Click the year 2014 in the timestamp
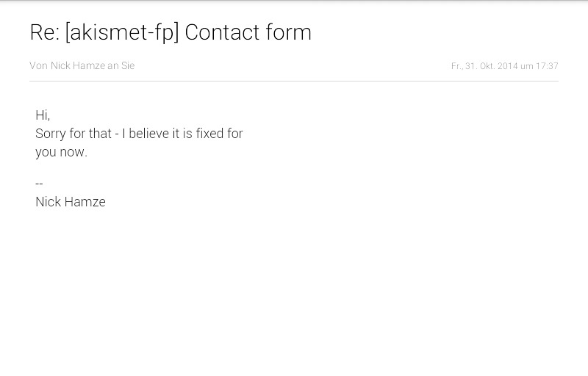The image size is (588, 376). click(x=508, y=66)
